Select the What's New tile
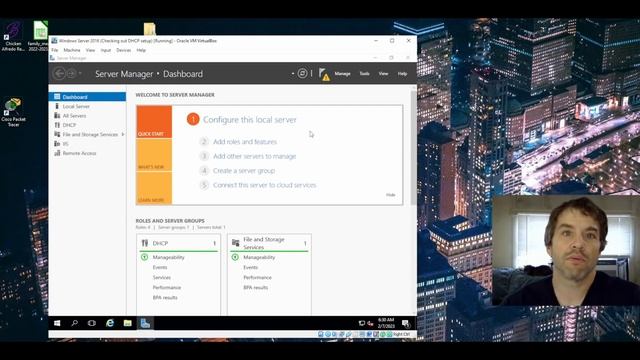 (154, 155)
